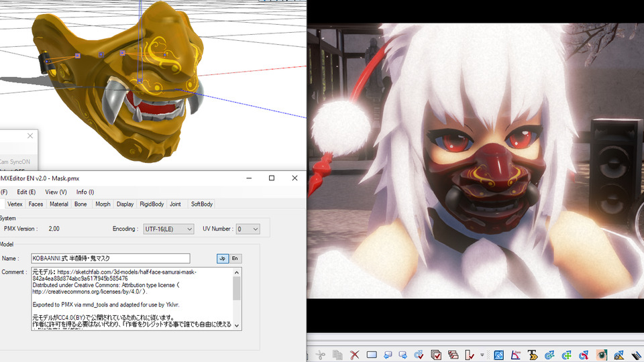Open the Encoding UTF-16(LE) dropdown
This screenshot has height=362, width=644.
(x=168, y=229)
